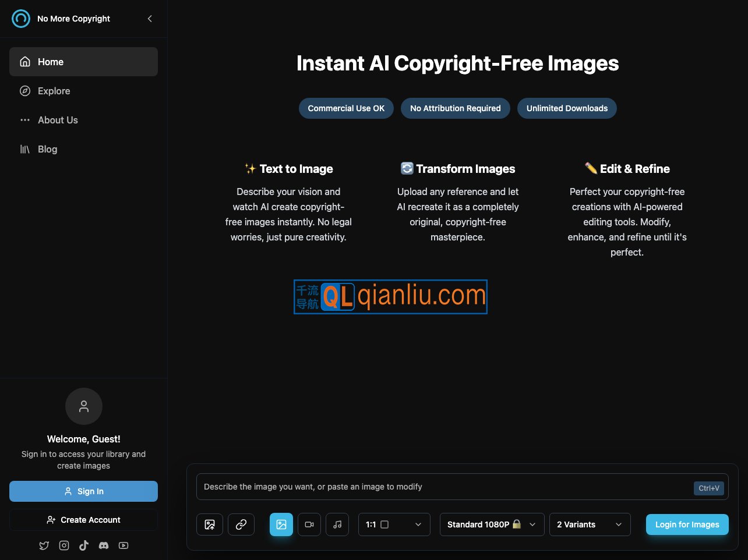Collapse the sidebar with the chevron
This screenshot has width=748, height=560.
tap(150, 19)
